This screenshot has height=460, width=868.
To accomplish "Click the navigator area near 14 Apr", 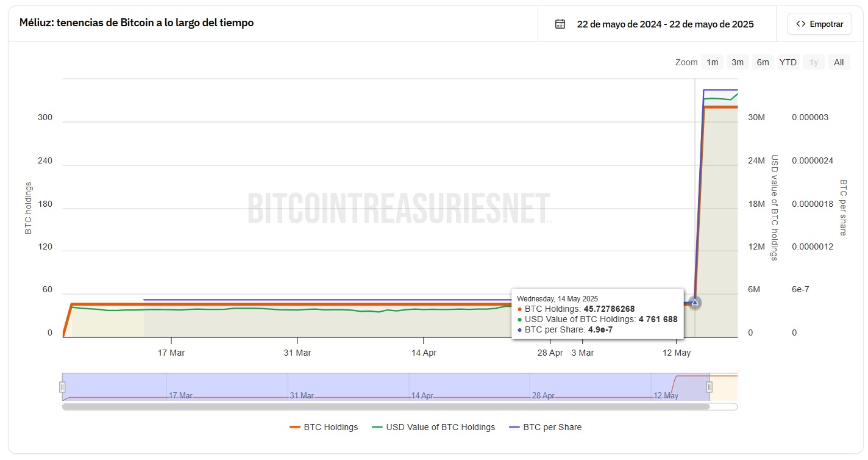I will [x=422, y=387].
